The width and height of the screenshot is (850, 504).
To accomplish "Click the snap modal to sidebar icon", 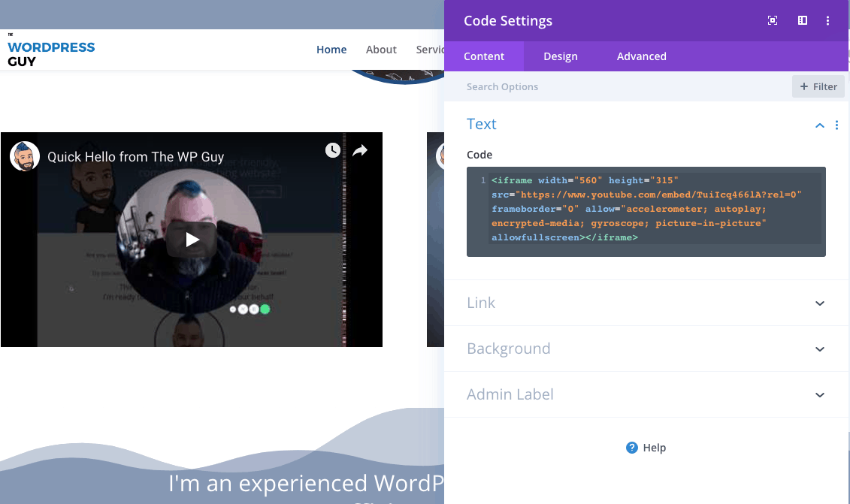I will 802,21.
